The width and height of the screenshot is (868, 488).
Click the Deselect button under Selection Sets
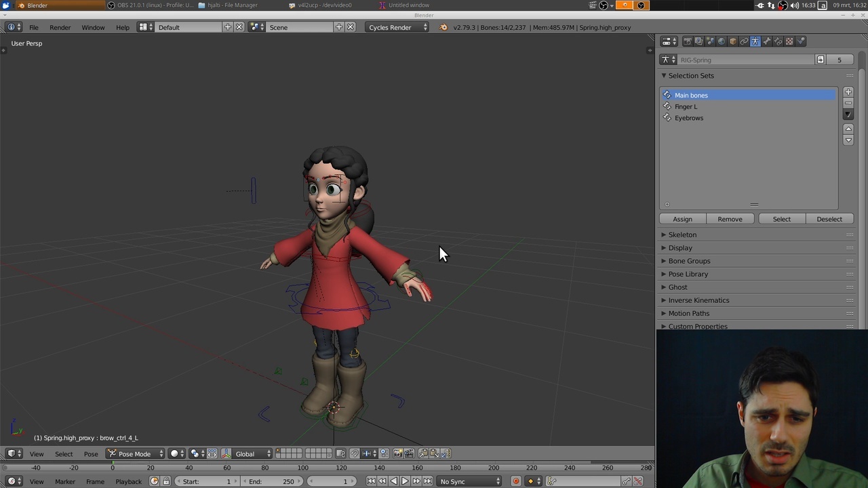(x=829, y=219)
